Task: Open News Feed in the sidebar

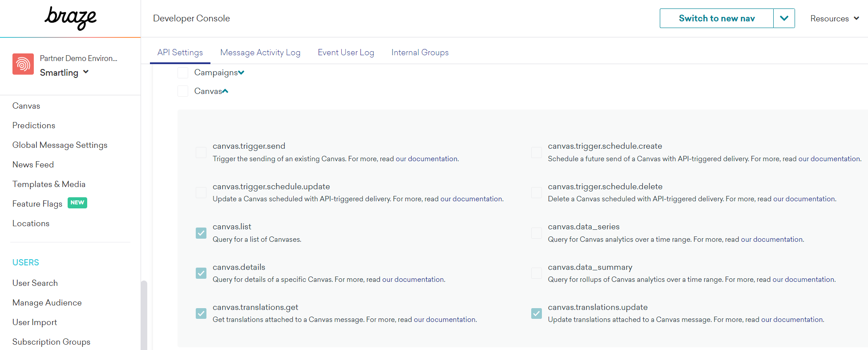Action: coord(33,165)
